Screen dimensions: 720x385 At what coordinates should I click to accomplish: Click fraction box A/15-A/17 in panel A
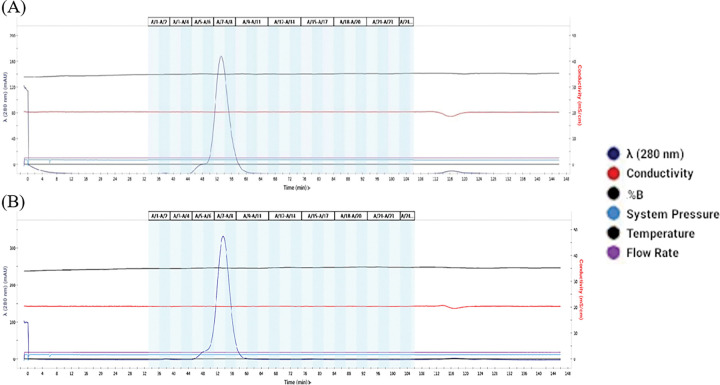click(317, 22)
